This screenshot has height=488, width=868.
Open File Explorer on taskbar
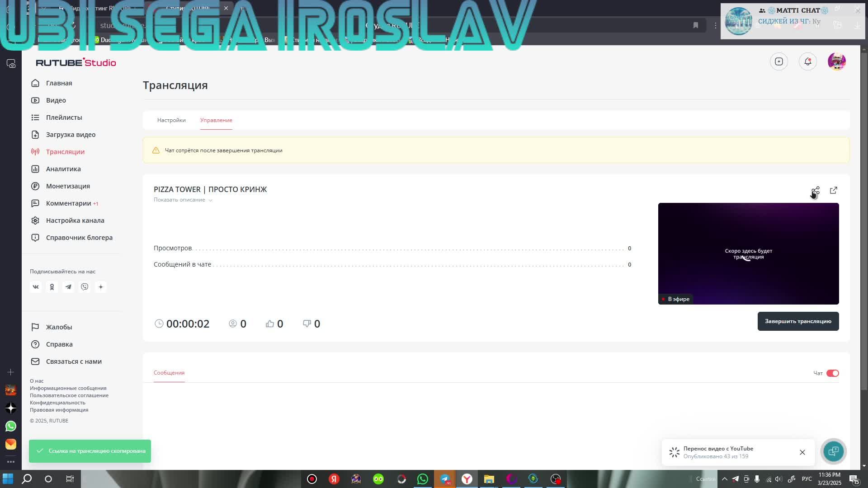click(489, 479)
